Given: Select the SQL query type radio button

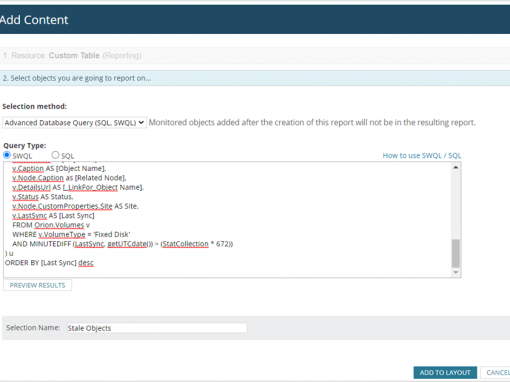Looking at the screenshot, I should 55,155.
